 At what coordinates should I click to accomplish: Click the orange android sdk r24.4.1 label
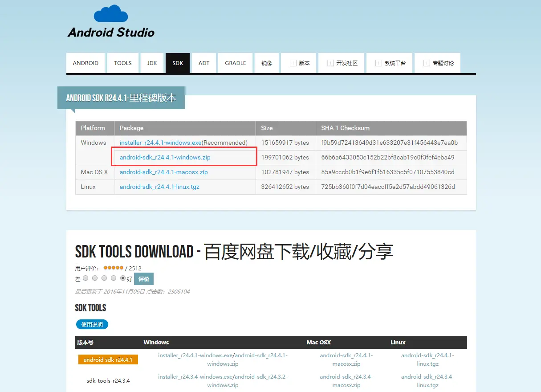tap(108, 359)
